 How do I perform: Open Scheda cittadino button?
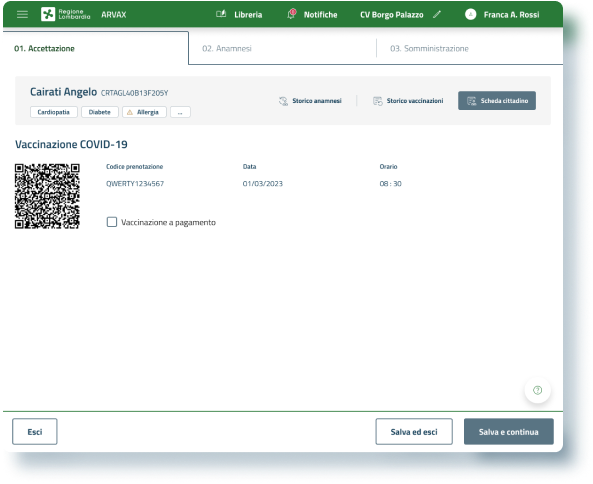497,101
